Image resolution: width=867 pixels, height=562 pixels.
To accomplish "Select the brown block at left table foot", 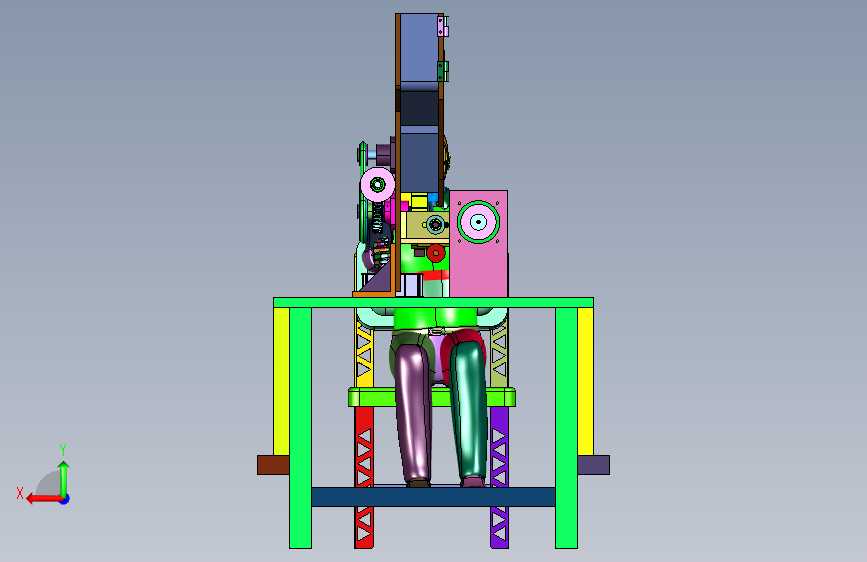I will point(273,465).
